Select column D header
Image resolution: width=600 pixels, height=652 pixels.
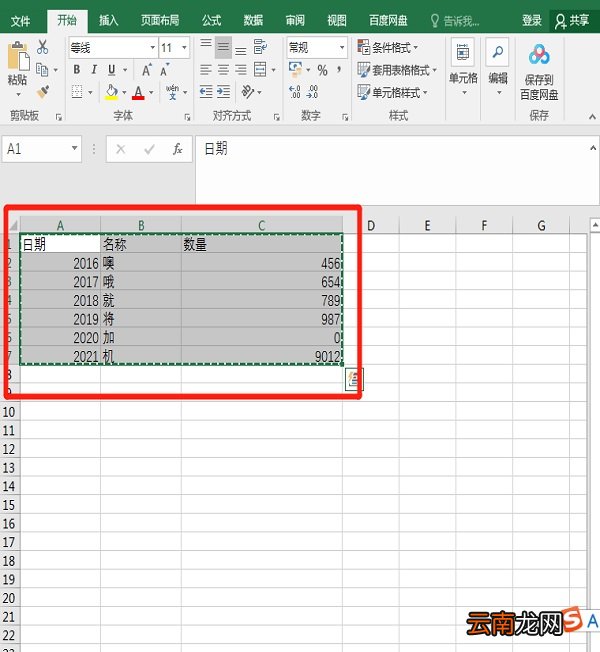371,225
